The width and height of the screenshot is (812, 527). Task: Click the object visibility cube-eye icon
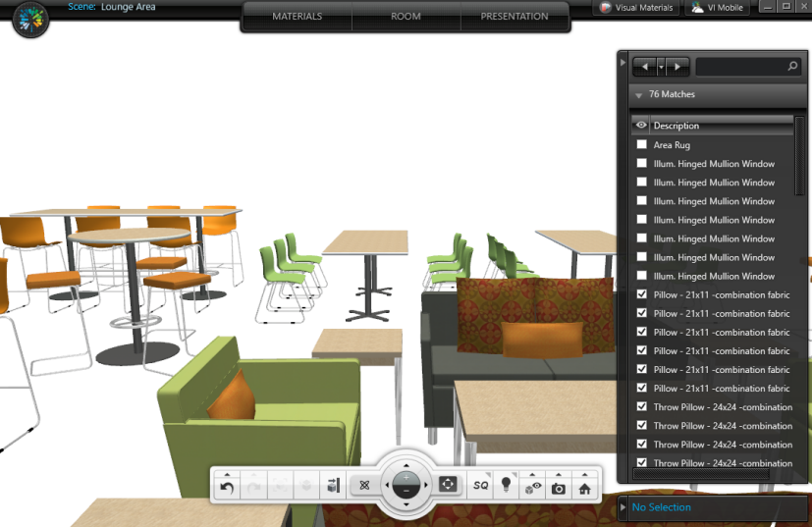click(x=532, y=488)
